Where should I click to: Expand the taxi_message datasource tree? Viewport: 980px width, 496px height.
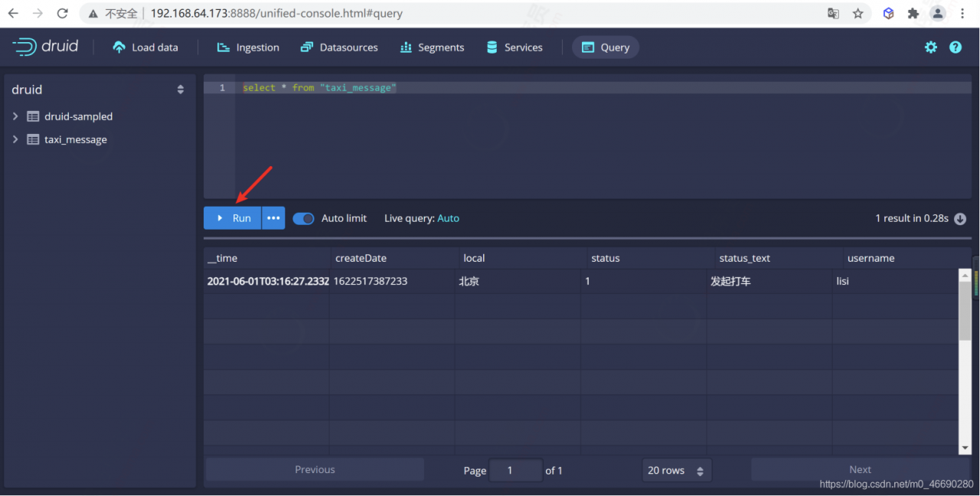click(x=15, y=139)
